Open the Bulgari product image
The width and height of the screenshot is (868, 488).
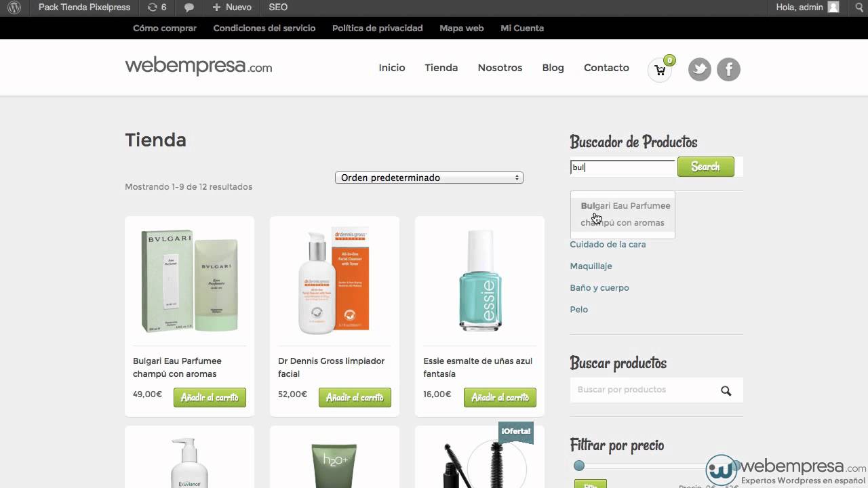click(x=189, y=281)
